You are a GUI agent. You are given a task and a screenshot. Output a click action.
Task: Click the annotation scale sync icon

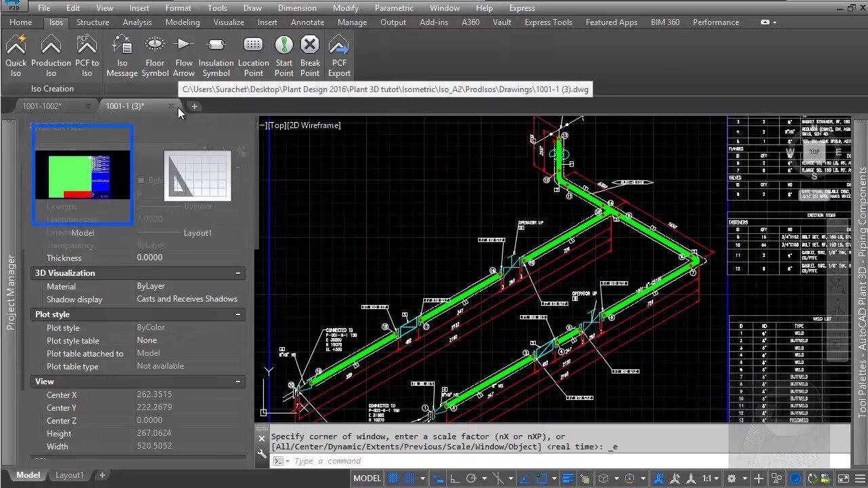point(673,478)
